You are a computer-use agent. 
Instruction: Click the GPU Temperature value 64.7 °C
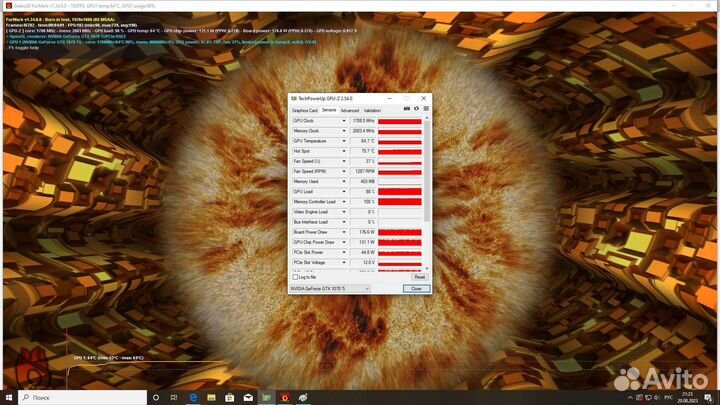point(363,141)
